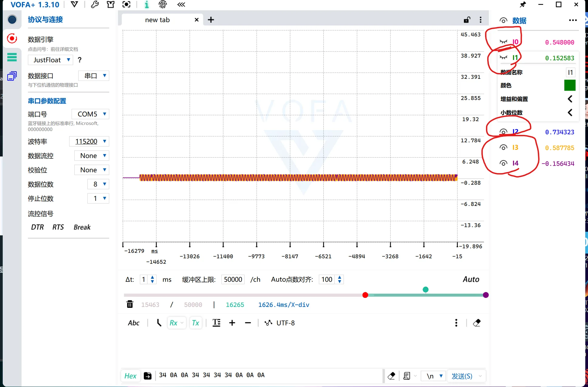
Task: Add a new tab with plus button
Action: (x=211, y=20)
